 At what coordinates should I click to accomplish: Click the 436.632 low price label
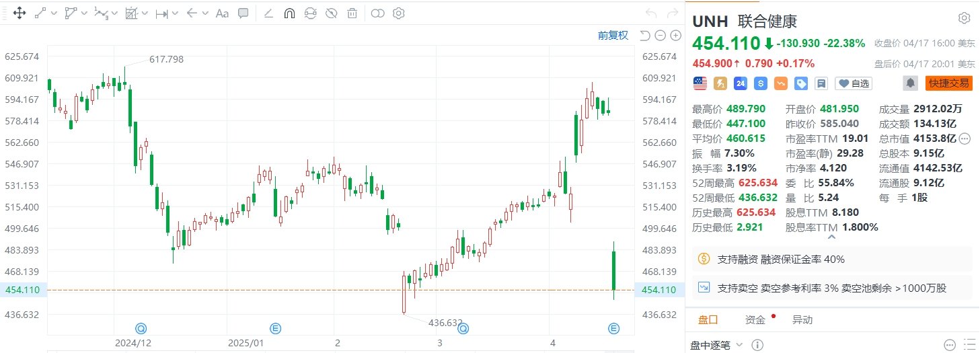[x=445, y=323]
